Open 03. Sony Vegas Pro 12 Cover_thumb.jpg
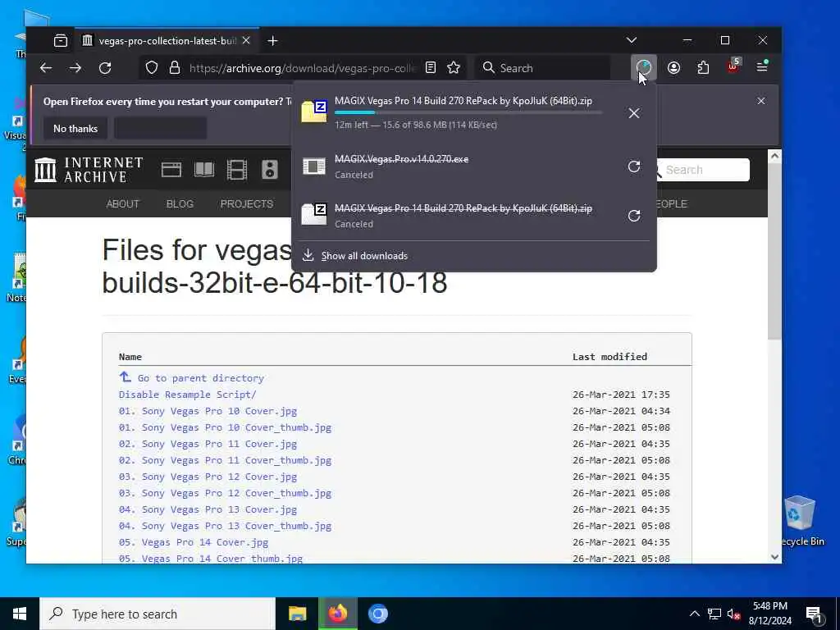The image size is (840, 630). 225,493
